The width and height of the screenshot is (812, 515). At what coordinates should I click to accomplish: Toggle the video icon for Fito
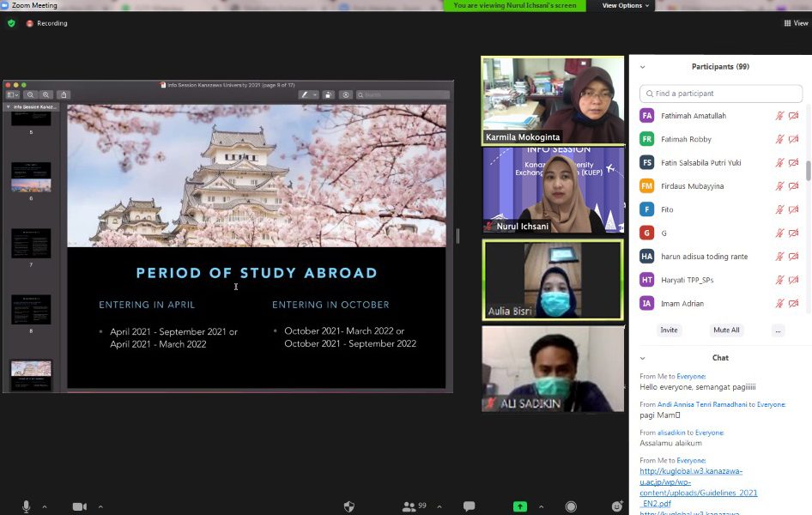793,209
